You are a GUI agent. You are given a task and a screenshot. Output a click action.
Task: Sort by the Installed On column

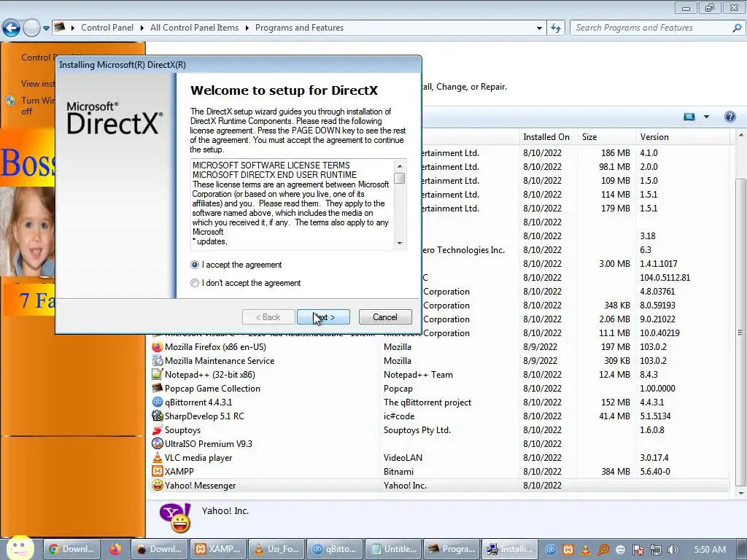click(548, 137)
